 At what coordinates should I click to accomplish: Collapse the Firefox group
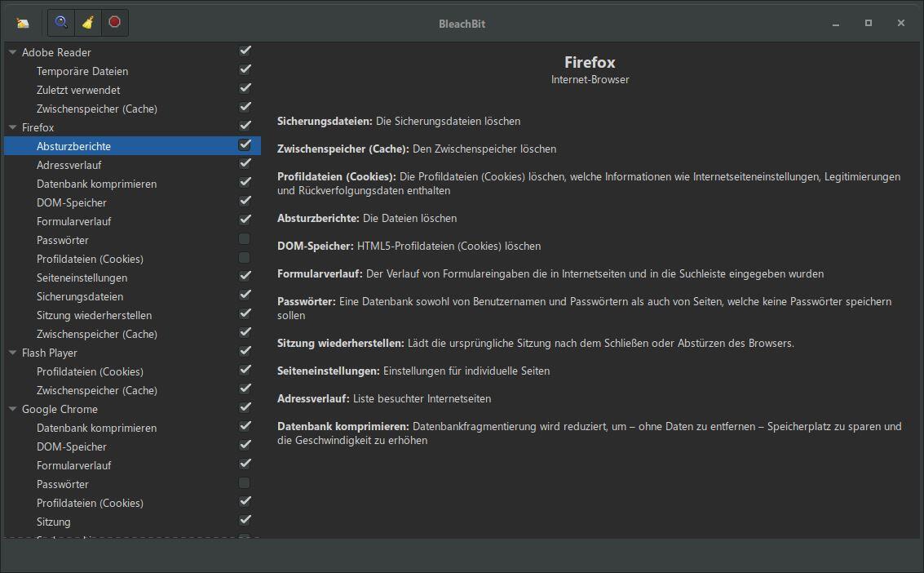point(12,127)
